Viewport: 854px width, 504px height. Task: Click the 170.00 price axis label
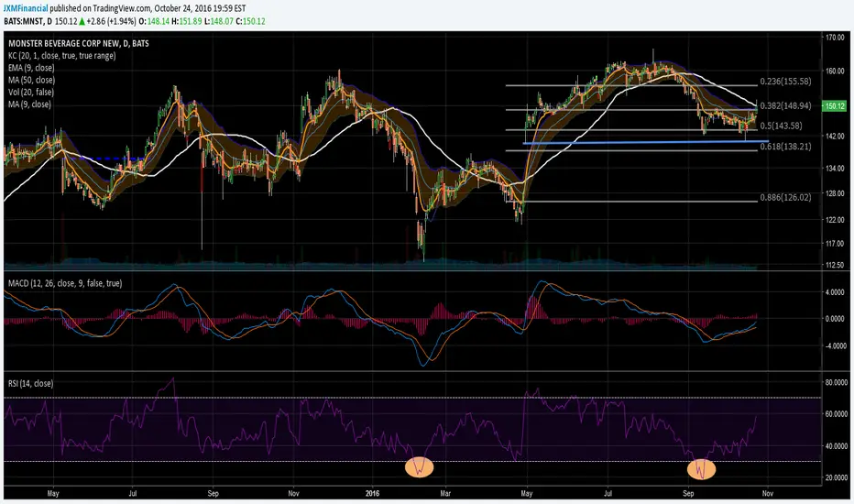[835, 38]
